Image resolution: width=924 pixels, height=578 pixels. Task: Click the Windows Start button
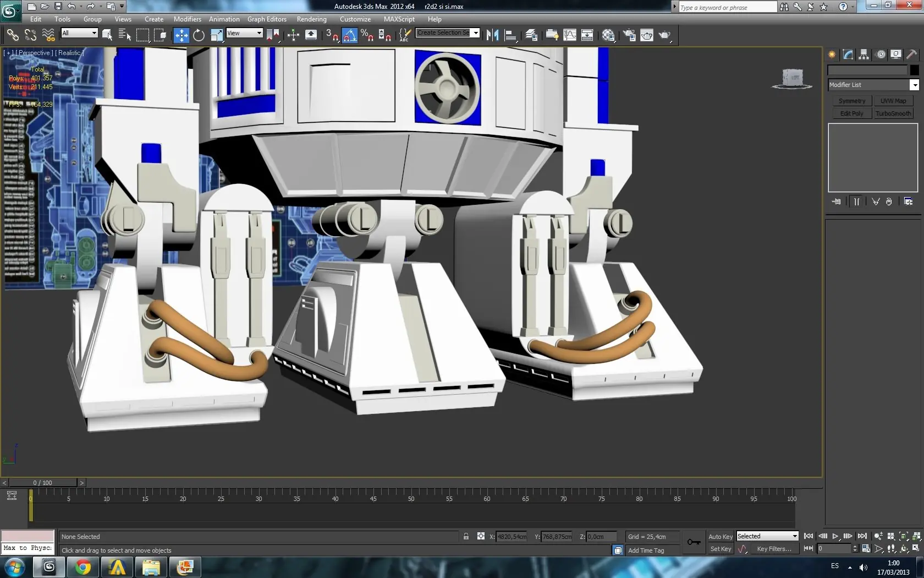pyautogui.click(x=15, y=567)
